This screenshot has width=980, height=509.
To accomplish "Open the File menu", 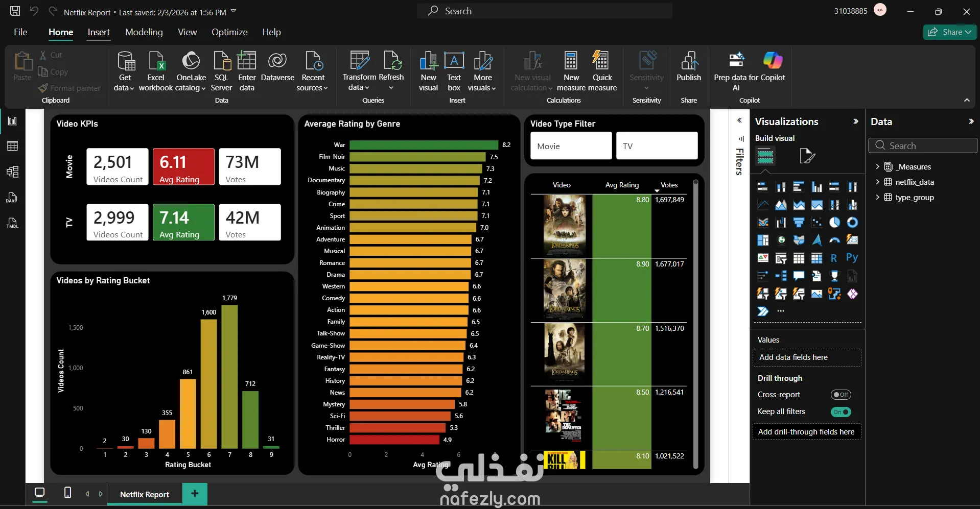I will pos(20,32).
